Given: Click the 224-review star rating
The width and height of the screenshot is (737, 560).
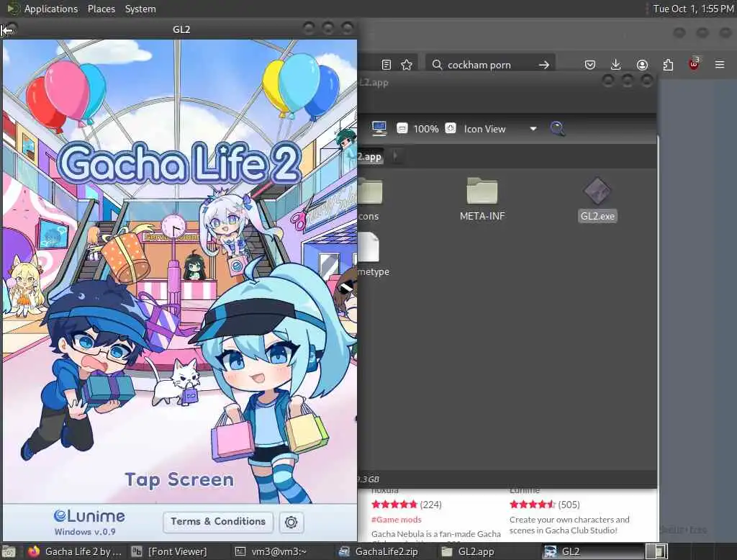Looking at the screenshot, I should coord(394,505).
